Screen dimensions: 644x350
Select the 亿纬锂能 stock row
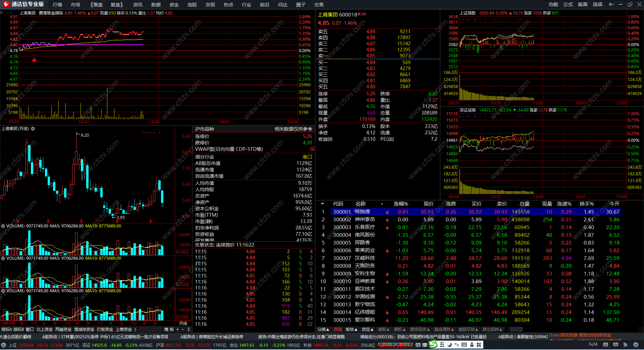[469, 312]
